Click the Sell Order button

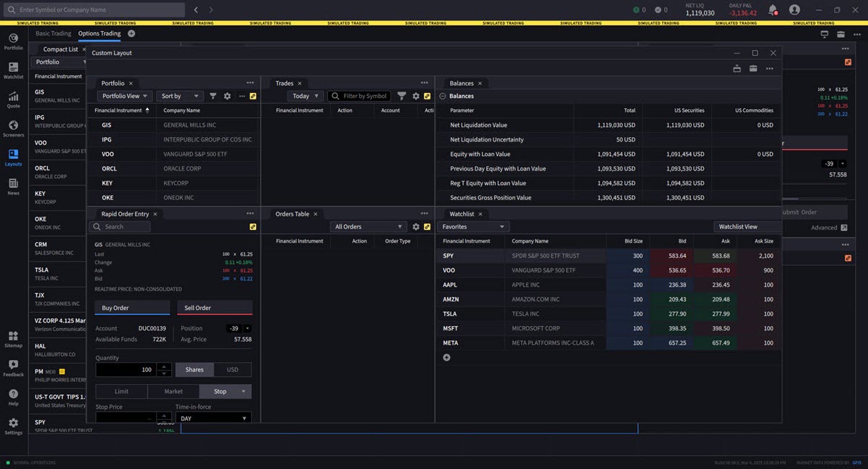click(215, 308)
